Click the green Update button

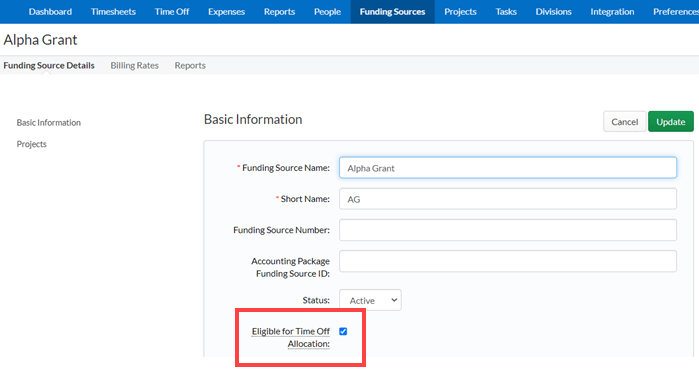[670, 122]
